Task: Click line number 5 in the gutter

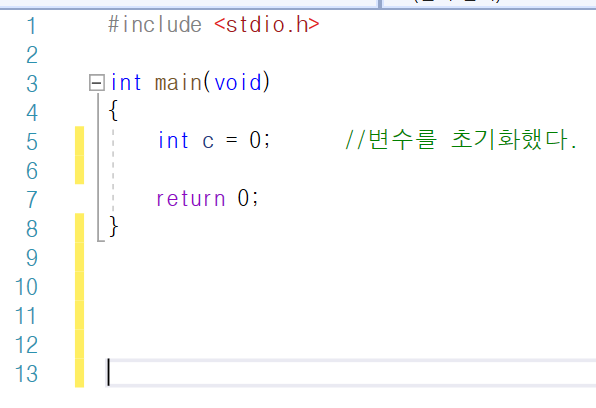Action: point(32,142)
